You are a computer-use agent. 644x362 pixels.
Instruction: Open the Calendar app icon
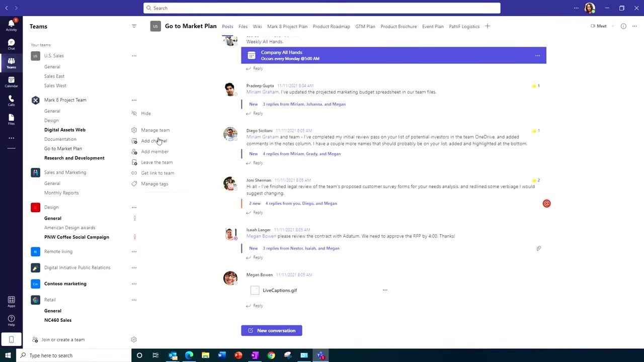[11, 82]
